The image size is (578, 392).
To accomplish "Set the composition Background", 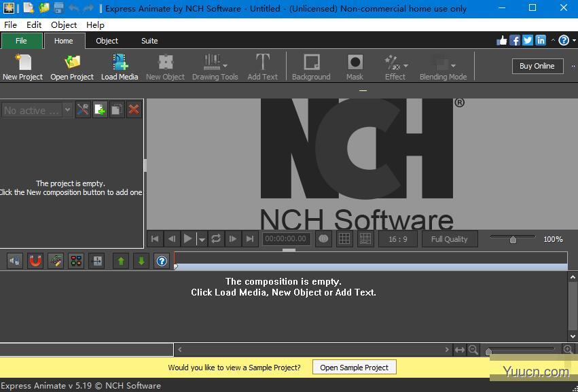I will click(x=311, y=66).
